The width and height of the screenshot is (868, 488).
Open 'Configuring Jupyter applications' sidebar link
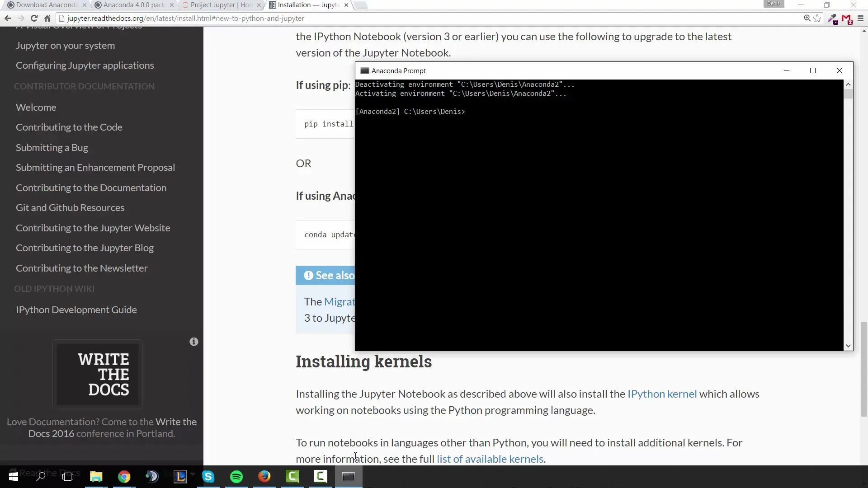coord(85,66)
